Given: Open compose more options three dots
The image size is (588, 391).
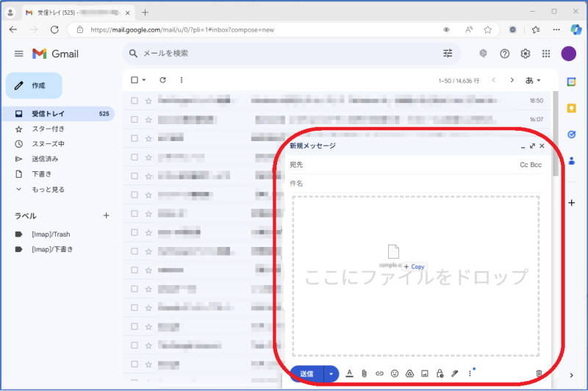Looking at the screenshot, I should click(470, 373).
